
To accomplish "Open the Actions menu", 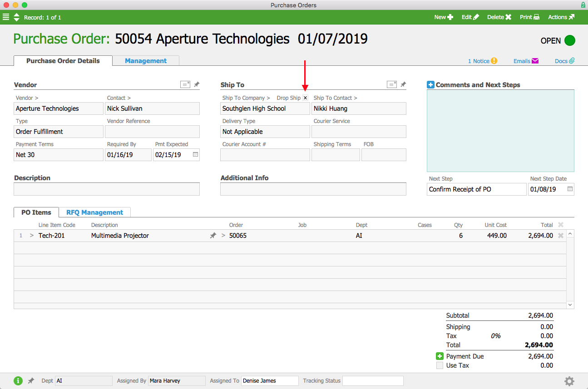I will pyautogui.click(x=561, y=17).
